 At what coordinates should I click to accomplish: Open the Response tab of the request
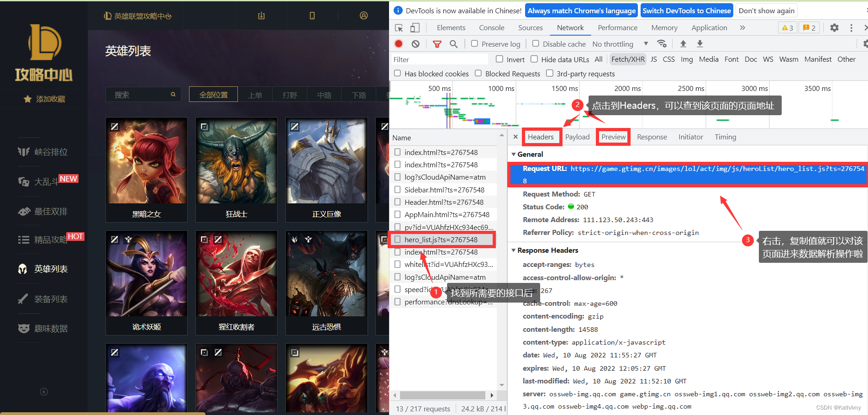point(652,137)
